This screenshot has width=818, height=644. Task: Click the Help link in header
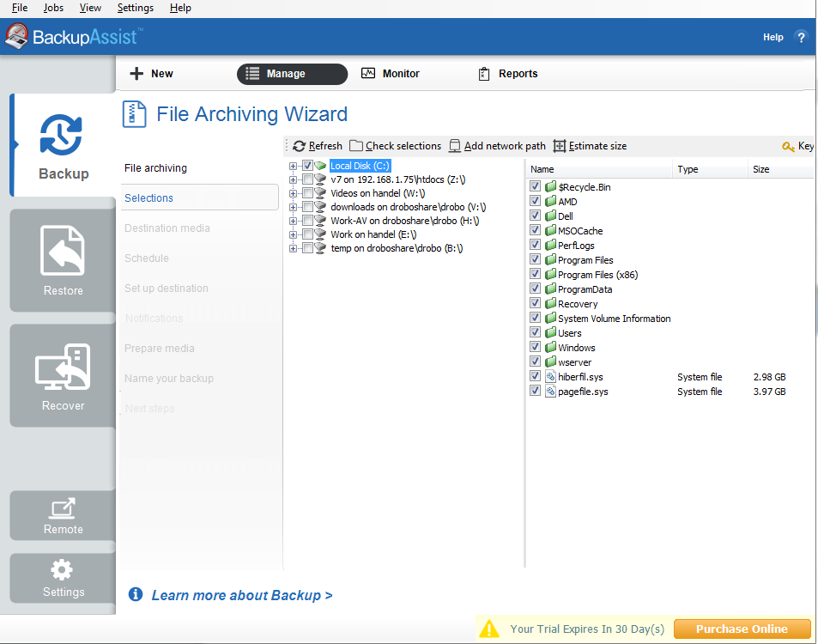pos(773,37)
